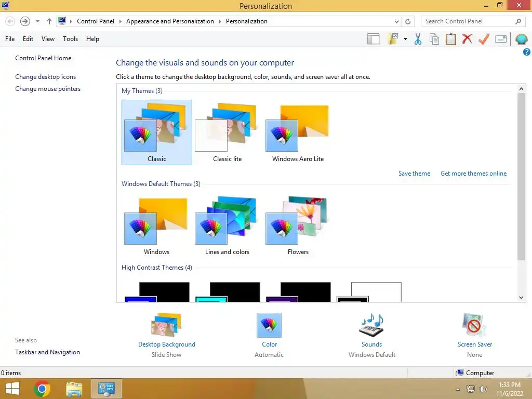Open the folder options dropdown arrow
Image resolution: width=532 pixels, height=399 pixels.
(405, 39)
